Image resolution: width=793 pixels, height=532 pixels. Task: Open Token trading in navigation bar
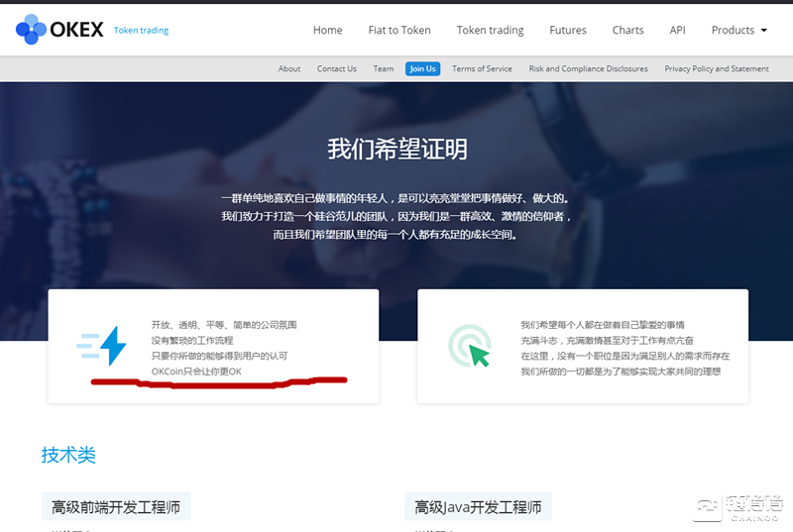490,30
